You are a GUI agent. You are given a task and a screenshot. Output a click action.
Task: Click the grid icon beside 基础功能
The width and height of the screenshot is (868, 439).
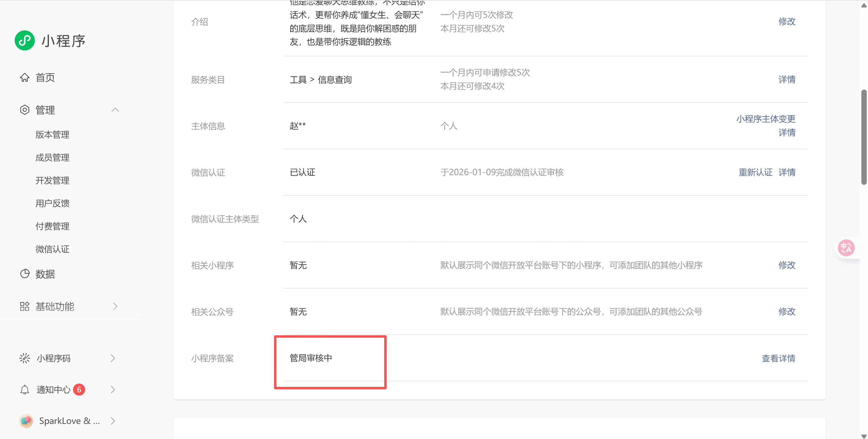coord(25,306)
